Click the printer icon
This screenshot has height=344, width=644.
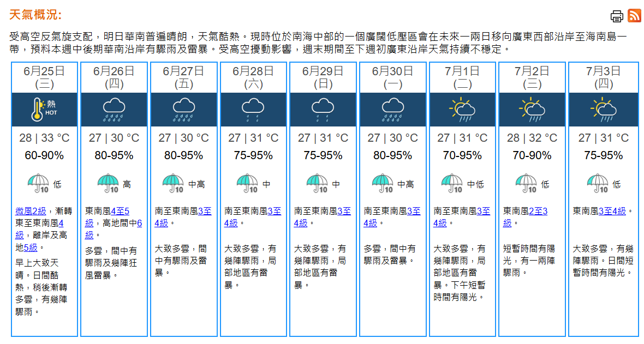click(617, 16)
